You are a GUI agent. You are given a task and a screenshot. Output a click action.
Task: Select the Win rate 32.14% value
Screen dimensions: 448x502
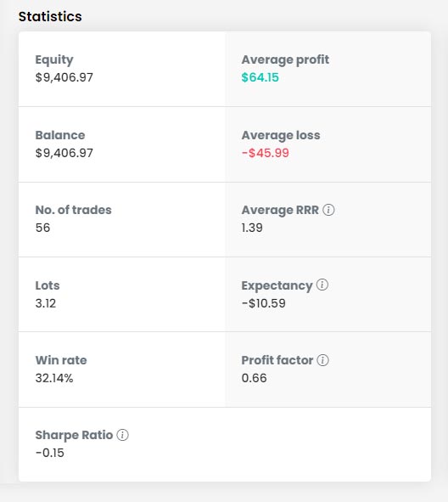coord(54,378)
